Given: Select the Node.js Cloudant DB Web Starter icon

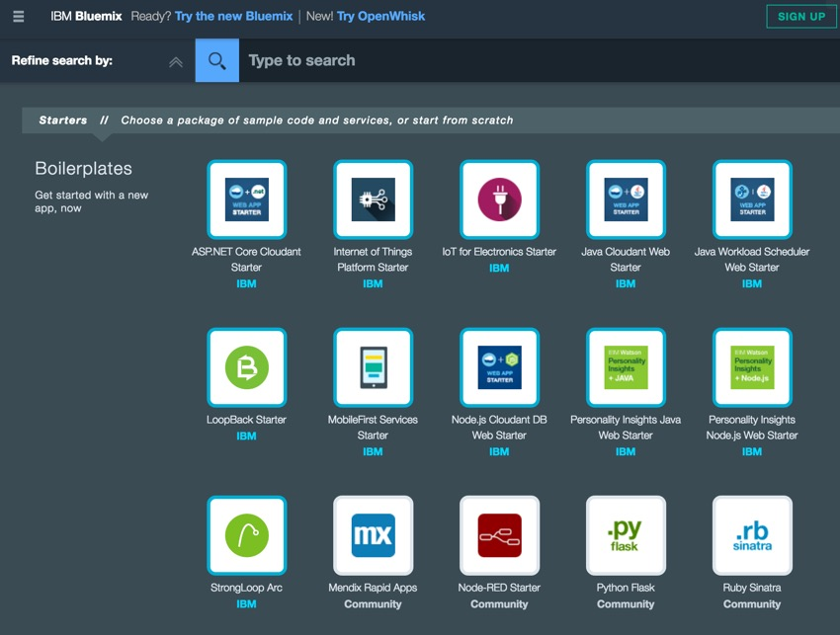Looking at the screenshot, I should pos(499,367).
